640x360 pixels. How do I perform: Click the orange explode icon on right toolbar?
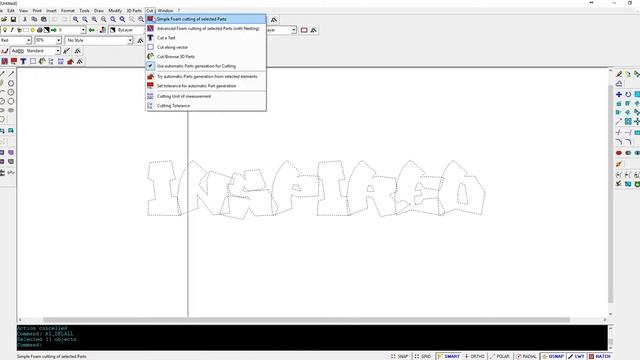coord(619,164)
